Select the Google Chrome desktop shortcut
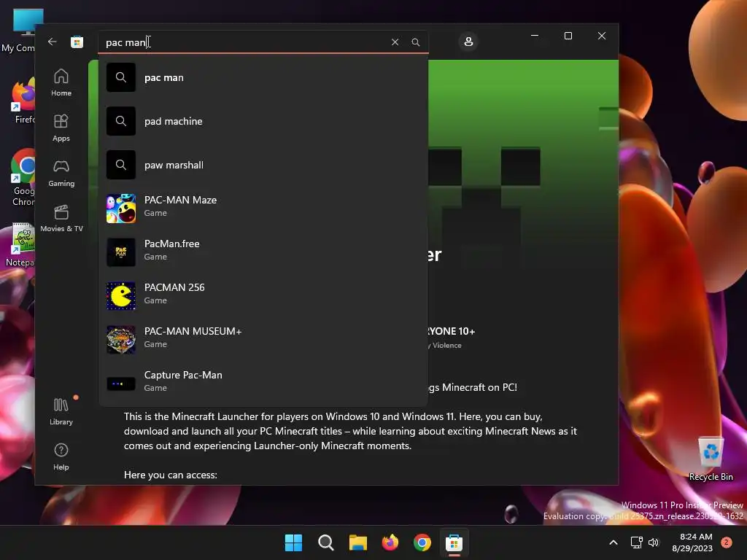747x560 pixels. pyautogui.click(x=23, y=178)
